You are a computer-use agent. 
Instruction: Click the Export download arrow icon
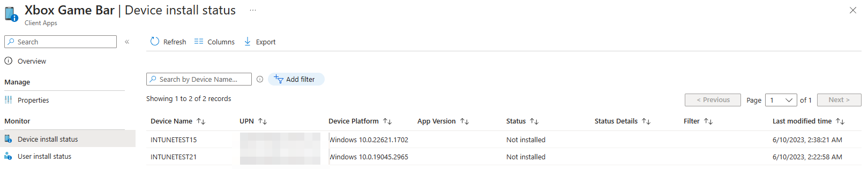pos(248,41)
